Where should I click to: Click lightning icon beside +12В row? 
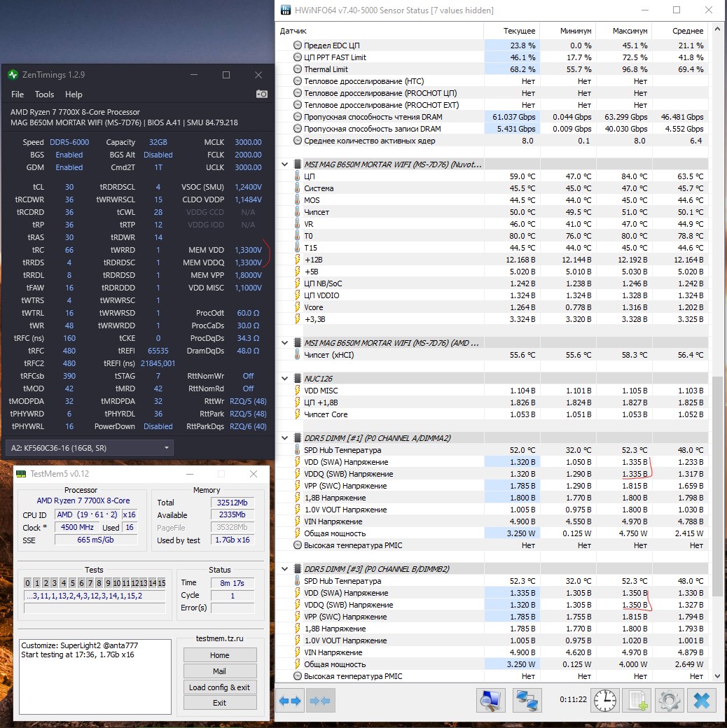[297, 260]
